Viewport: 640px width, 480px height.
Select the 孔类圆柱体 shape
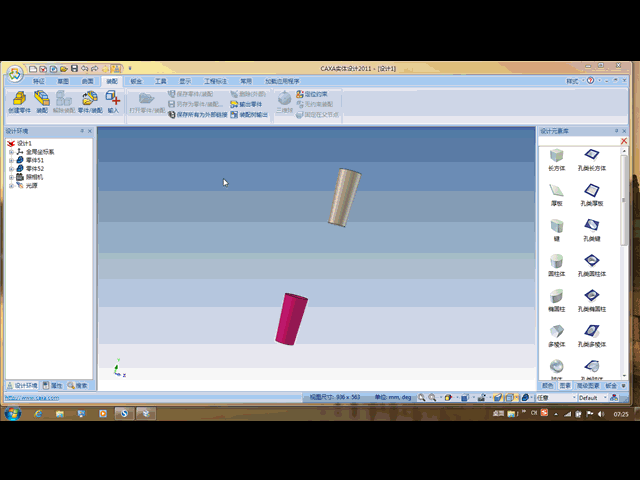(592, 265)
